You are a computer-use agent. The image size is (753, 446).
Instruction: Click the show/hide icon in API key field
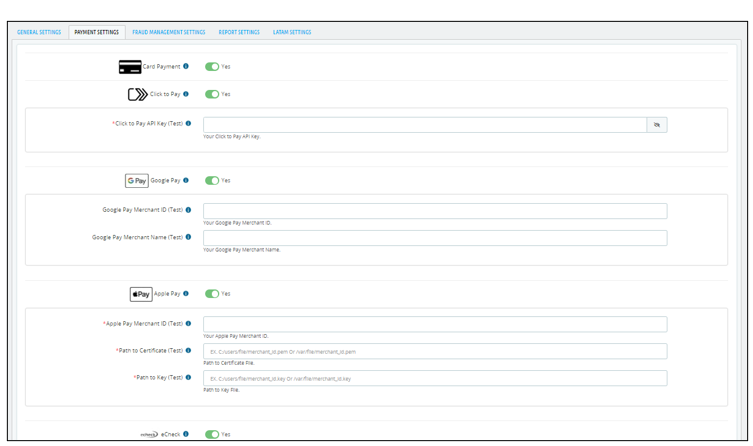pyautogui.click(x=657, y=125)
